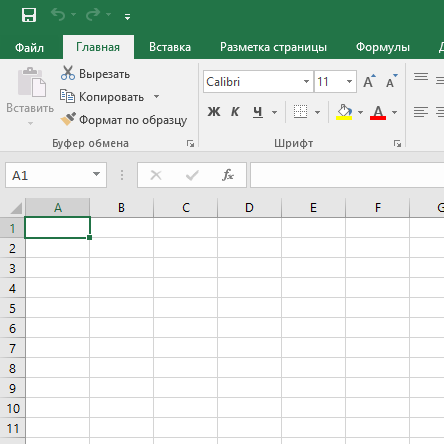Open the Разметка страницы tab
Image resolution: width=444 pixels, height=444 pixels.
(273, 47)
